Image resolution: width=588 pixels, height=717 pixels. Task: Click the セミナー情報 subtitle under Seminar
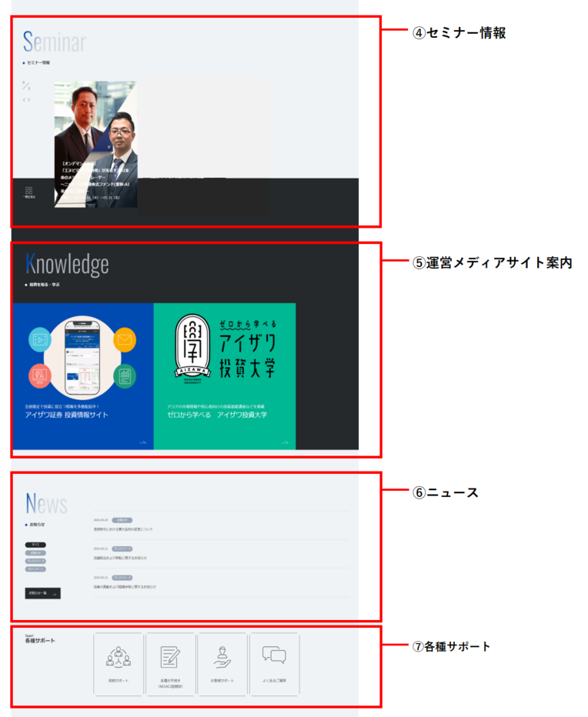point(38,62)
